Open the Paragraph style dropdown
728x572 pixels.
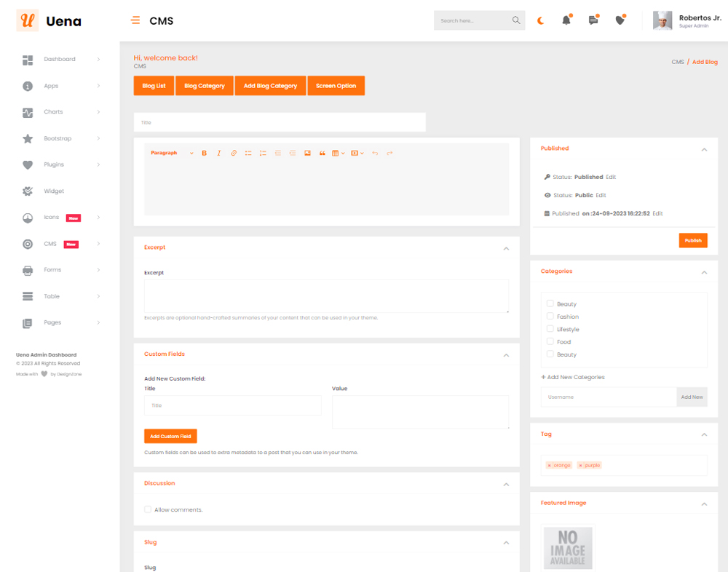coord(172,153)
